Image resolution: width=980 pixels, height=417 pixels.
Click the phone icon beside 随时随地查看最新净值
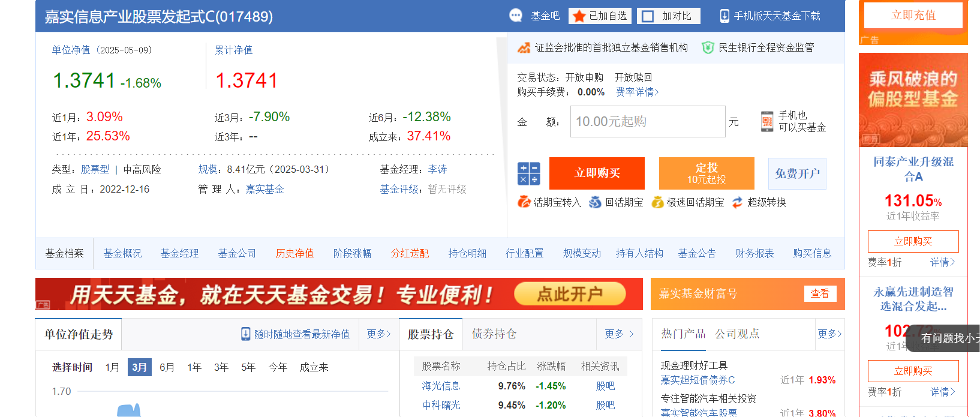(245, 334)
